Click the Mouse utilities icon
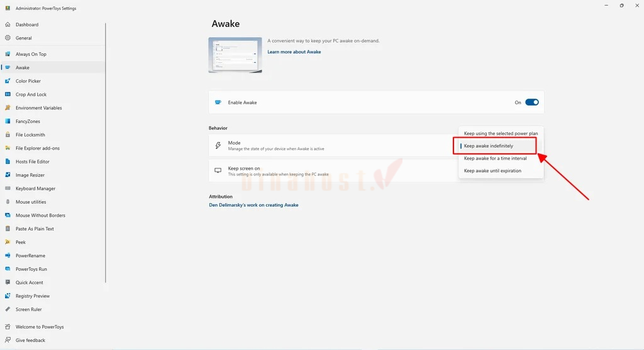The height and width of the screenshot is (350, 644). click(8, 202)
